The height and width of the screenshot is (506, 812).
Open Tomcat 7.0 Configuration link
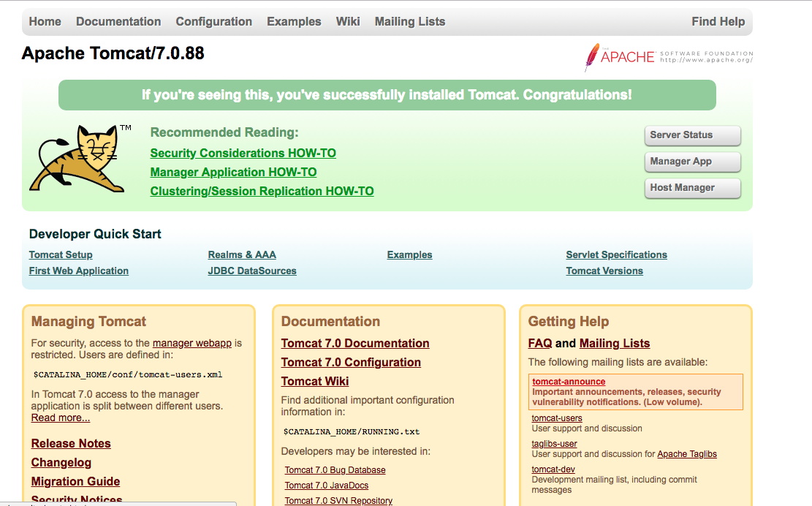[351, 363]
